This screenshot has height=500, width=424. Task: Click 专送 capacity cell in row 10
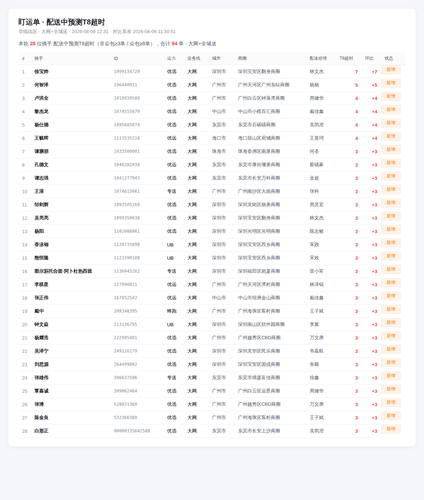point(172,191)
